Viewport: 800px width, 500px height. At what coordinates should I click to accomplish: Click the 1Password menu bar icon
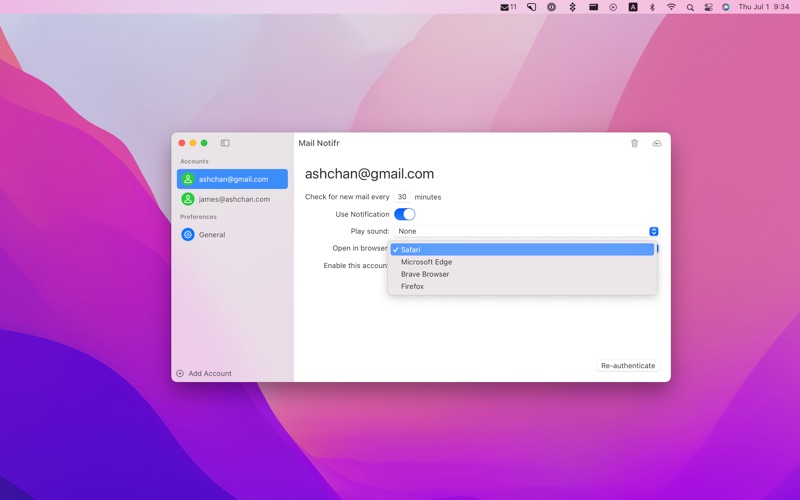(552, 7)
